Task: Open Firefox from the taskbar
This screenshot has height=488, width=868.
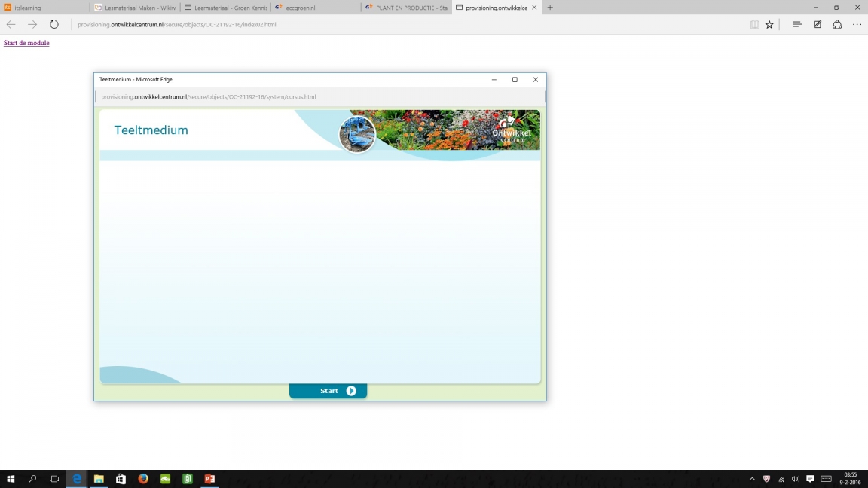Action: click(143, 479)
